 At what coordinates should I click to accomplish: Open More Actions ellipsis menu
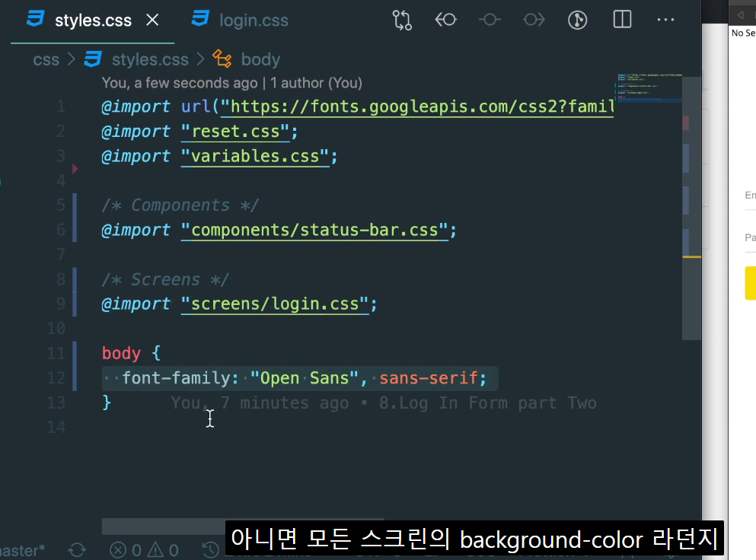coord(666,20)
